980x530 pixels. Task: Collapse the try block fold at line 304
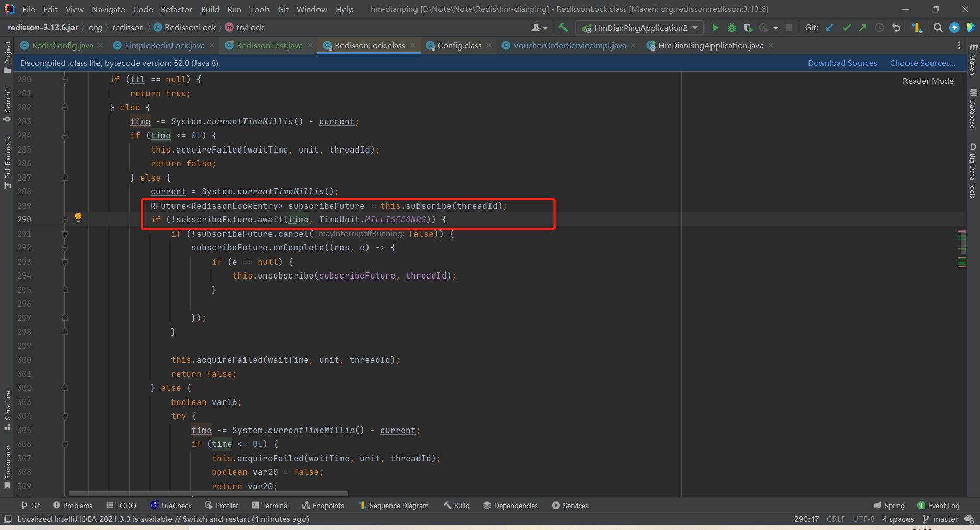click(x=65, y=416)
